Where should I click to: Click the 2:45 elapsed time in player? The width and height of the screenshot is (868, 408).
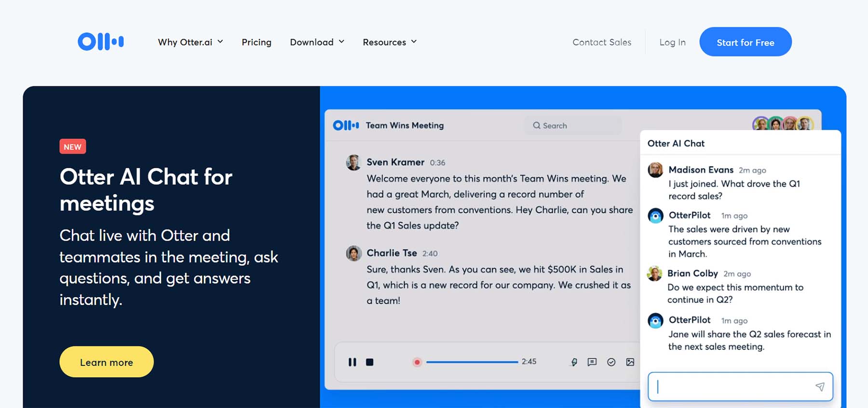[529, 362]
